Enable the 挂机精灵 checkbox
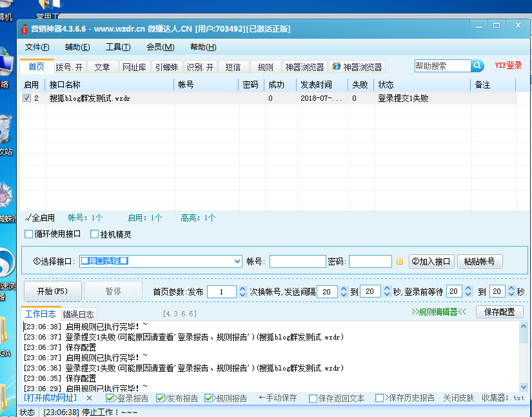This screenshot has height=417, width=532. coord(94,234)
